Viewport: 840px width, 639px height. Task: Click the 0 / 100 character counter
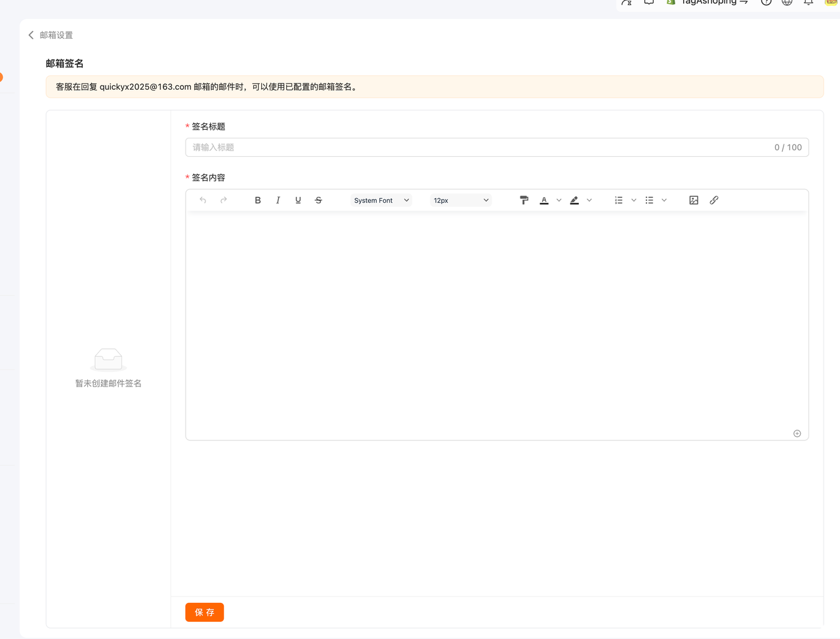click(788, 147)
